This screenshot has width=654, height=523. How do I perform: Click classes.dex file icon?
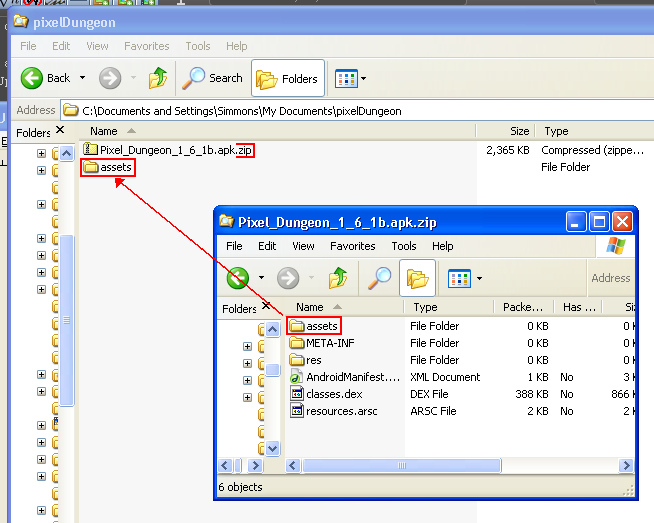tap(297, 394)
